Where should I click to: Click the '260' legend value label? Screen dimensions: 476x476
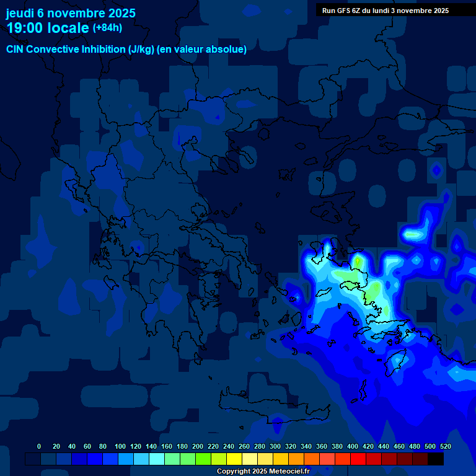tap(244, 446)
